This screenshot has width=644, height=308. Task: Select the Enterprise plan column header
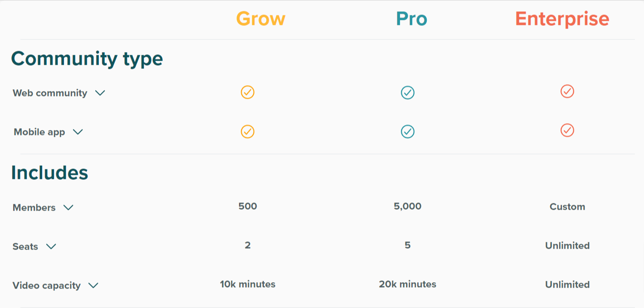[562, 19]
